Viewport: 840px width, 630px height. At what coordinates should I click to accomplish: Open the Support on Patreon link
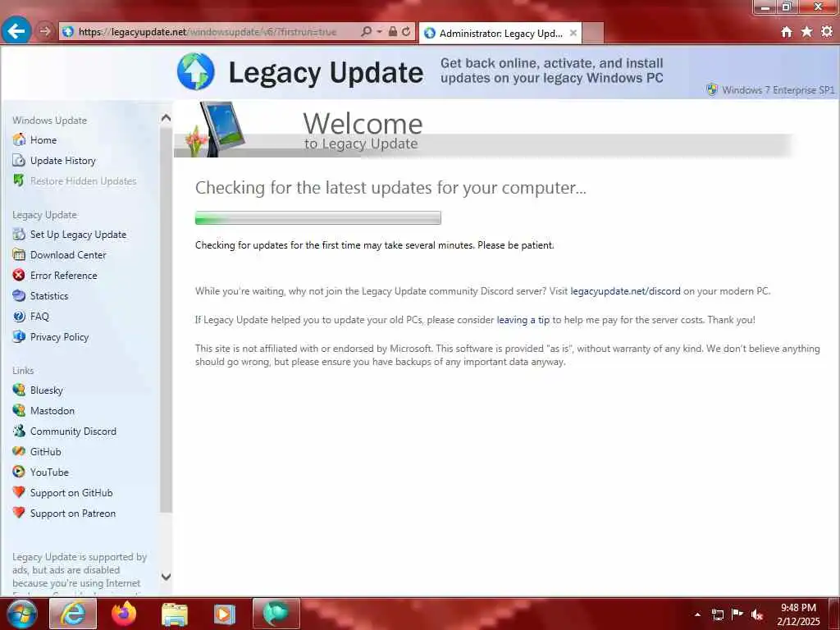coord(72,514)
